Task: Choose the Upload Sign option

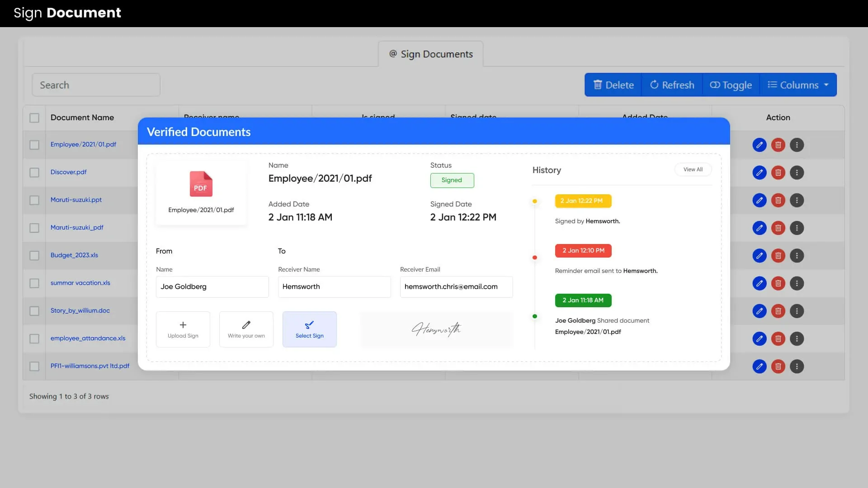Action: click(x=183, y=329)
